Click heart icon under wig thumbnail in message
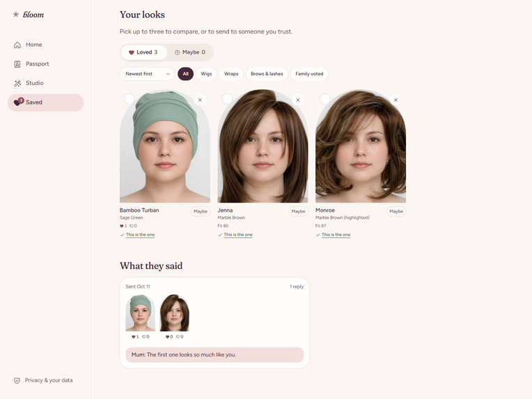Screen dimensions: 532x399 click(x=167, y=337)
